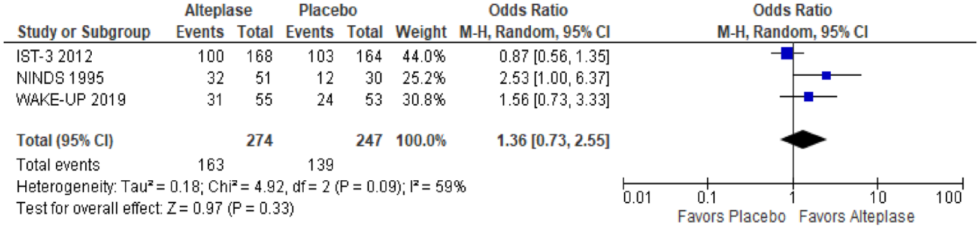Viewport: 980px width, 228px height.
Task: Click the black diamond pooled estimate
Action: coord(803,140)
